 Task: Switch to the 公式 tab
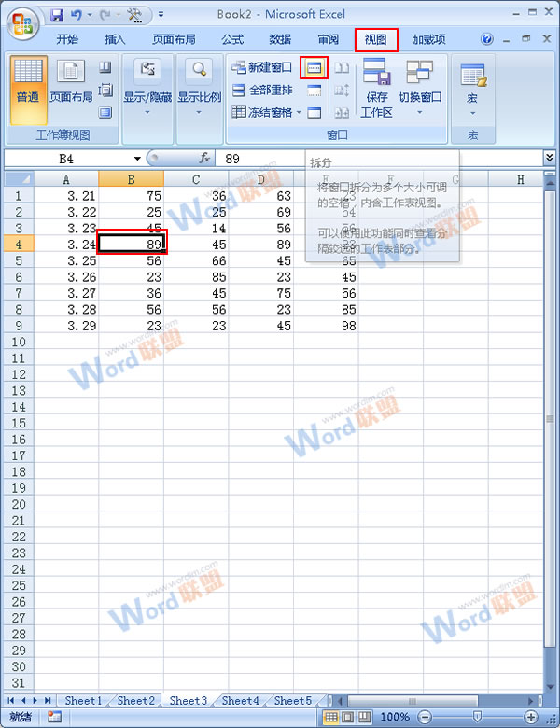pos(232,39)
